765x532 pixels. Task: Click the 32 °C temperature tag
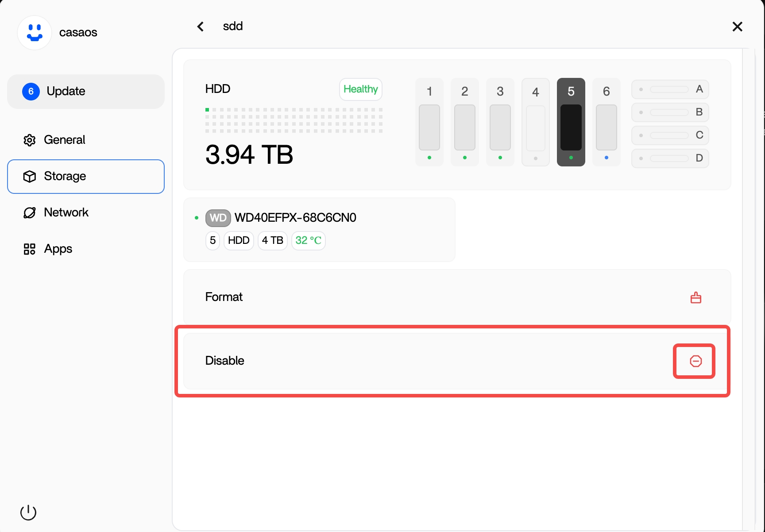pos(308,241)
